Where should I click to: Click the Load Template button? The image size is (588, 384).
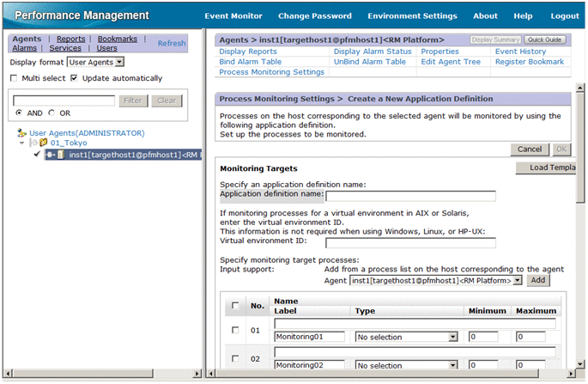546,168
